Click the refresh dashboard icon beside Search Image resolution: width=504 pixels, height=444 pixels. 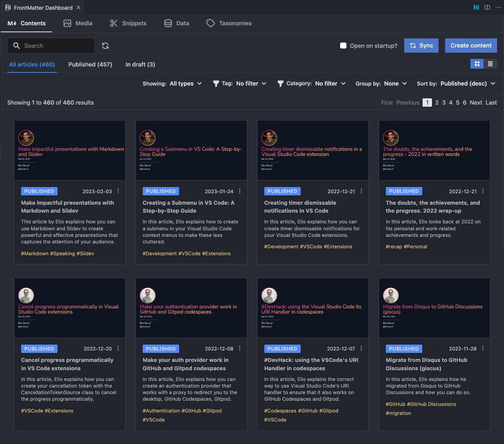tap(105, 46)
